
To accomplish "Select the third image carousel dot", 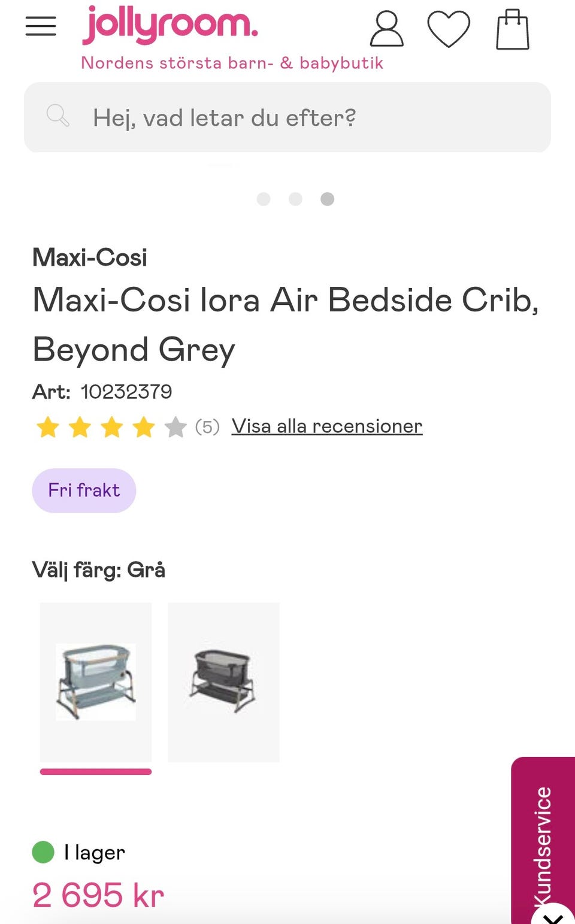I will [327, 199].
